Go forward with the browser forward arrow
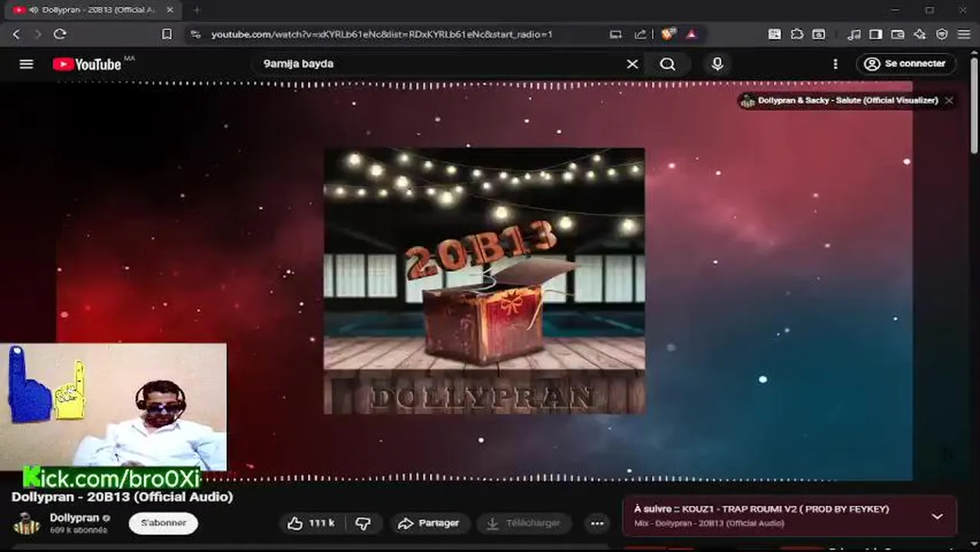 coord(38,34)
